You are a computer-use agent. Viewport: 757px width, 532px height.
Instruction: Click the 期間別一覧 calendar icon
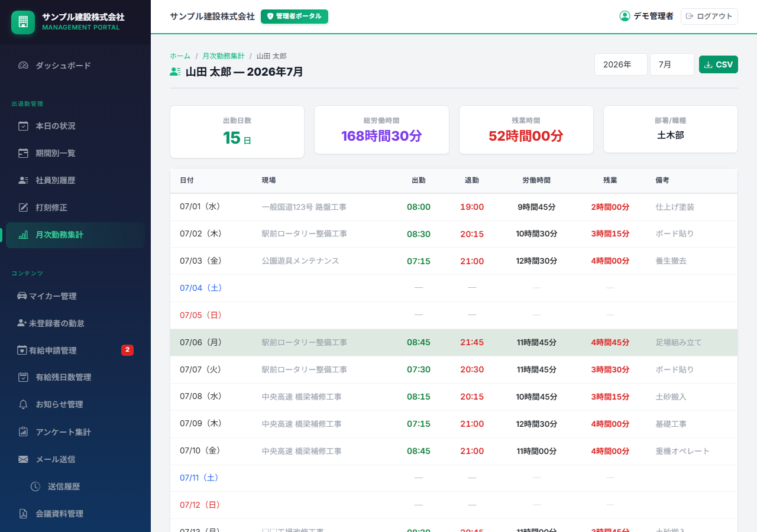pos(23,153)
